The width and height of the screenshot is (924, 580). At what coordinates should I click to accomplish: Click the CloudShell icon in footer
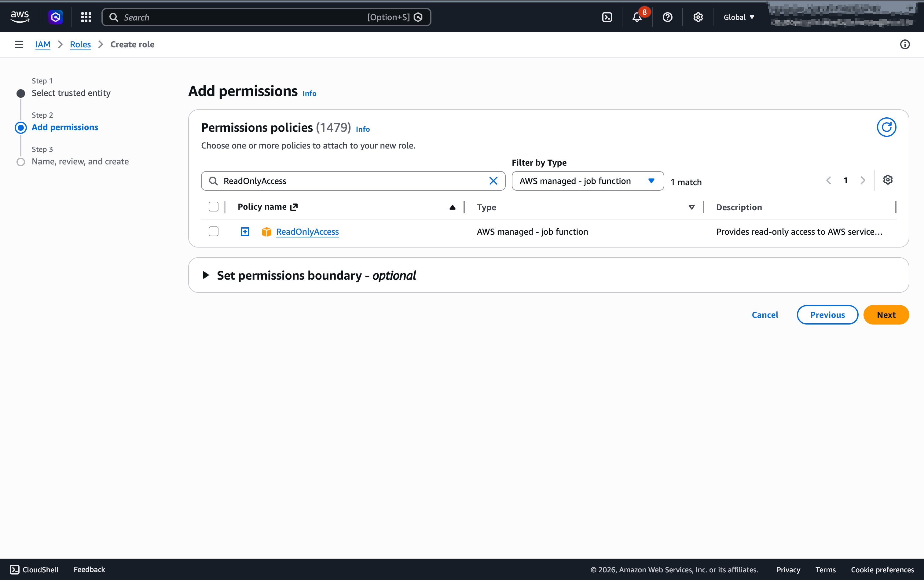click(x=15, y=570)
